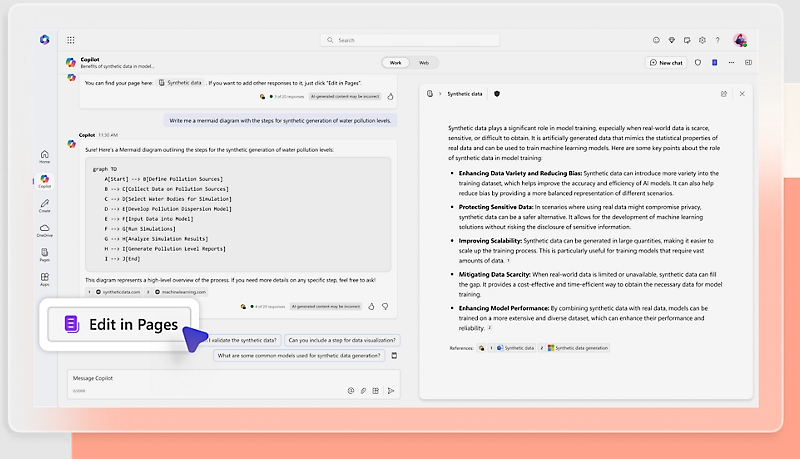The height and width of the screenshot is (459, 800).
Task: Click the Search box at top
Action: click(410, 40)
